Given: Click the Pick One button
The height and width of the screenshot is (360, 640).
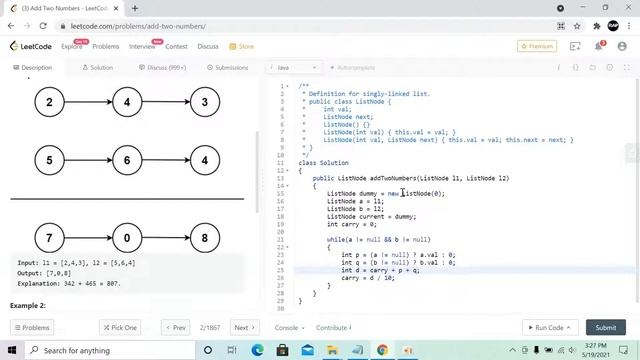Looking at the screenshot, I should pyautogui.click(x=120, y=327).
